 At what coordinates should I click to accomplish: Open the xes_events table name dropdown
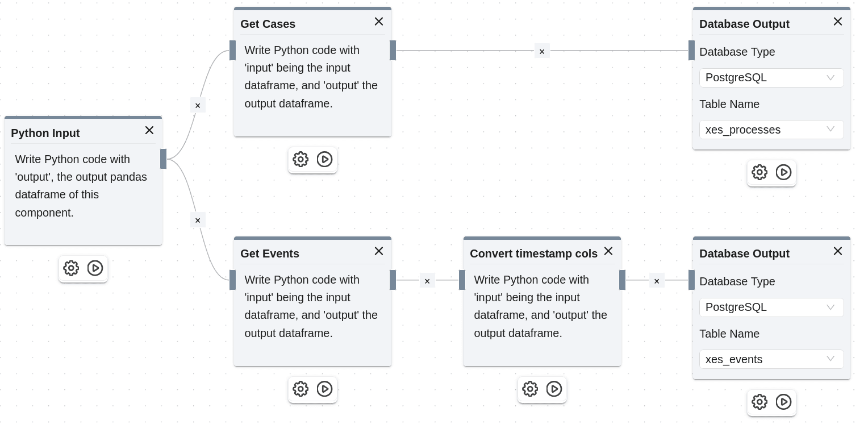click(771, 359)
